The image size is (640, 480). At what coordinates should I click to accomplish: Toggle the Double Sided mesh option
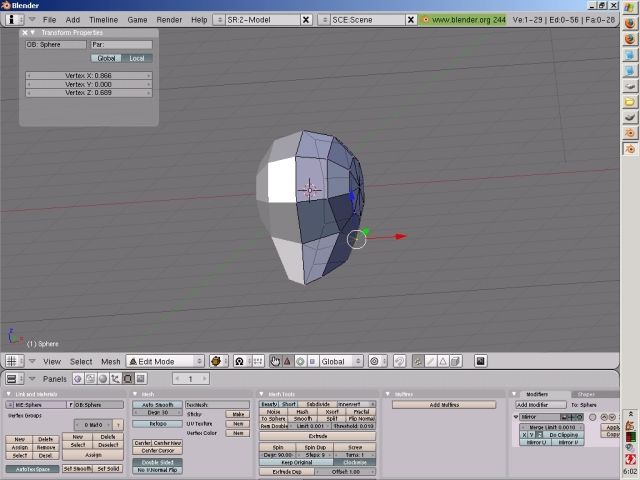[157, 462]
